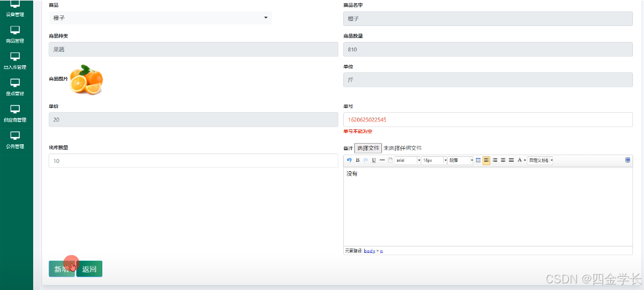Select highlighted align-left icon in editor
Screen dimensions: 644x290
pos(486,160)
